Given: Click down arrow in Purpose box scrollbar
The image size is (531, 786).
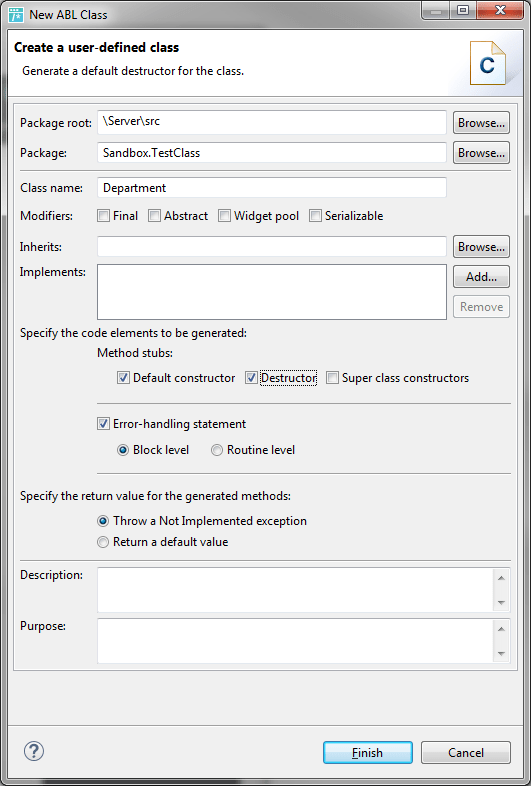Looking at the screenshot, I should (501, 654).
